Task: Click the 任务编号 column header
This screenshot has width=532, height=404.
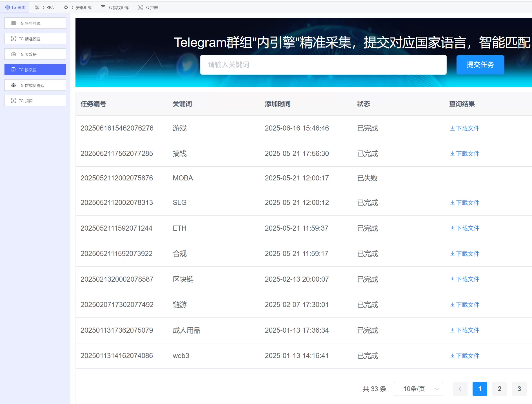Action: (93, 104)
